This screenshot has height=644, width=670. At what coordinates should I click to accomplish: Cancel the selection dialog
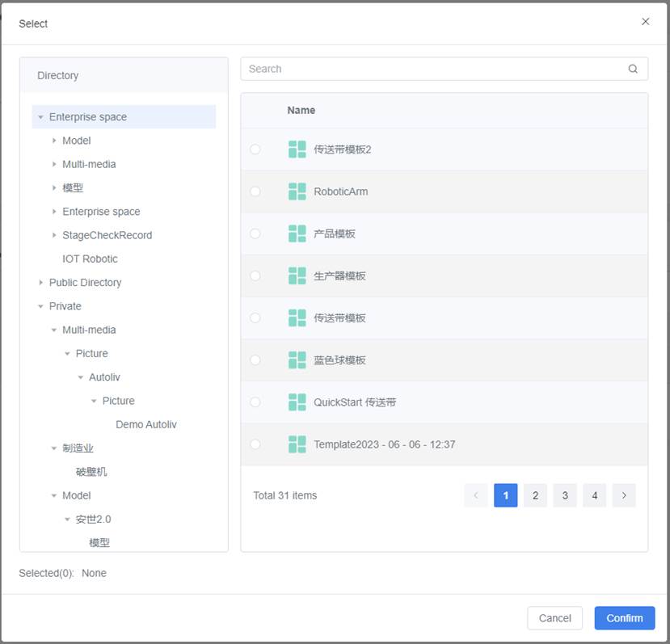pos(554,618)
